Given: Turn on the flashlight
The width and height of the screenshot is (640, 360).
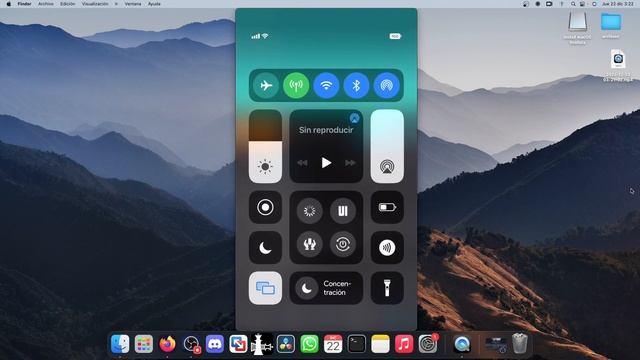Looking at the screenshot, I should click(x=387, y=288).
